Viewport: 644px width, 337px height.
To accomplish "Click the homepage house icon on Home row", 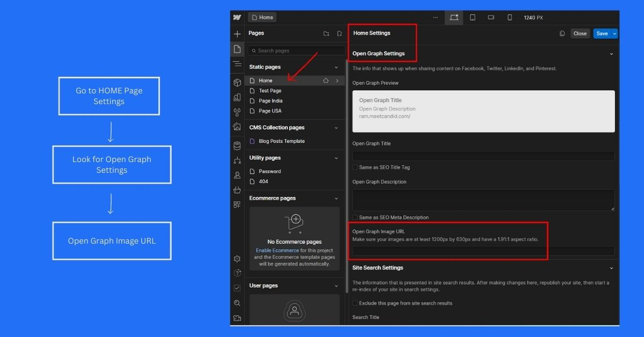I will tap(326, 80).
